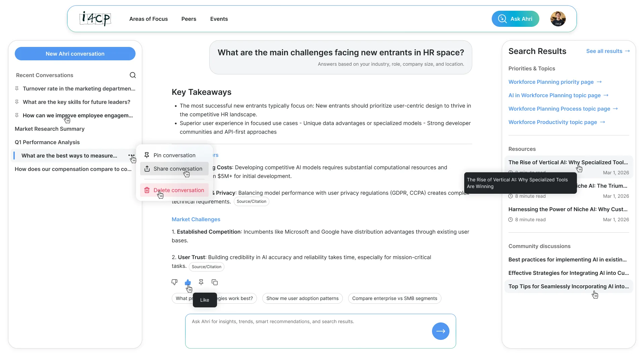
Task: Search recent conversations with magnifier icon
Action: coord(133,75)
